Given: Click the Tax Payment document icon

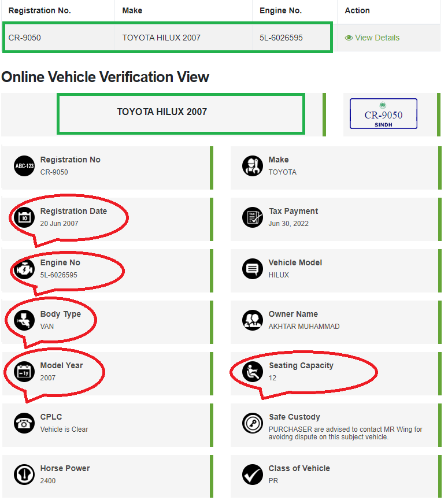Looking at the screenshot, I should click(253, 217).
